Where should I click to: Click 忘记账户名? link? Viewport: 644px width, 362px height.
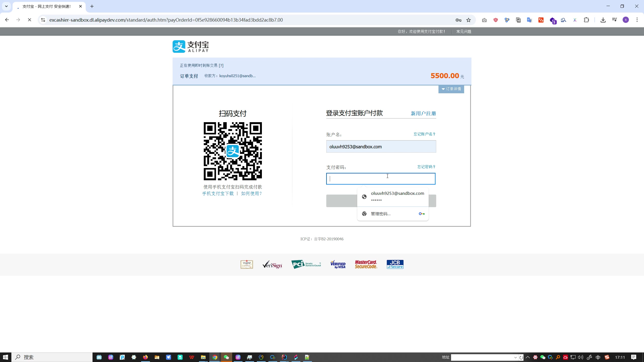pos(424,134)
